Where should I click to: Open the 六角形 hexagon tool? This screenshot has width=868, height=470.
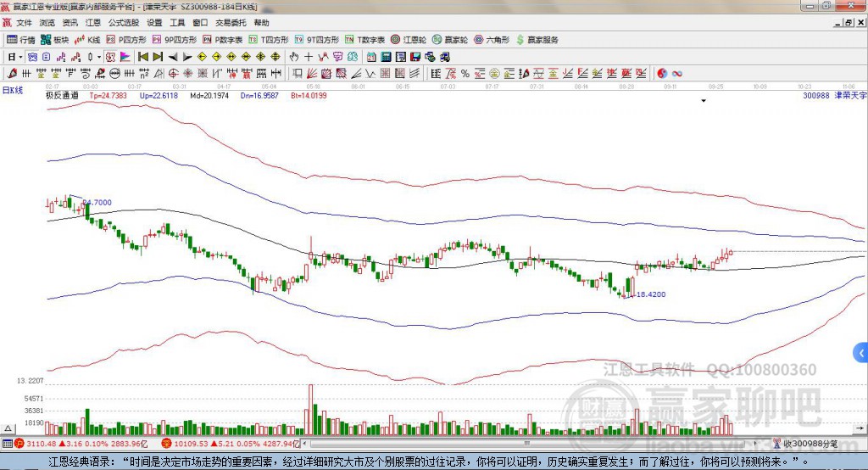point(492,40)
